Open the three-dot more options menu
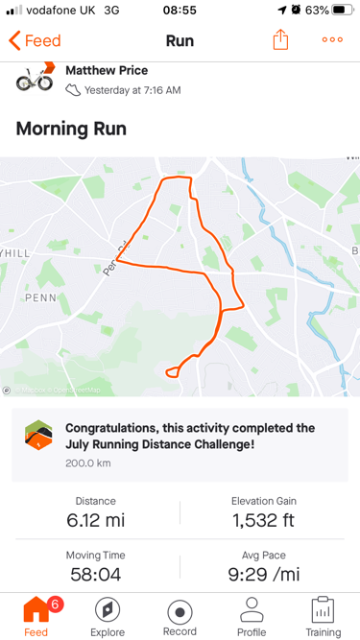 [332, 40]
